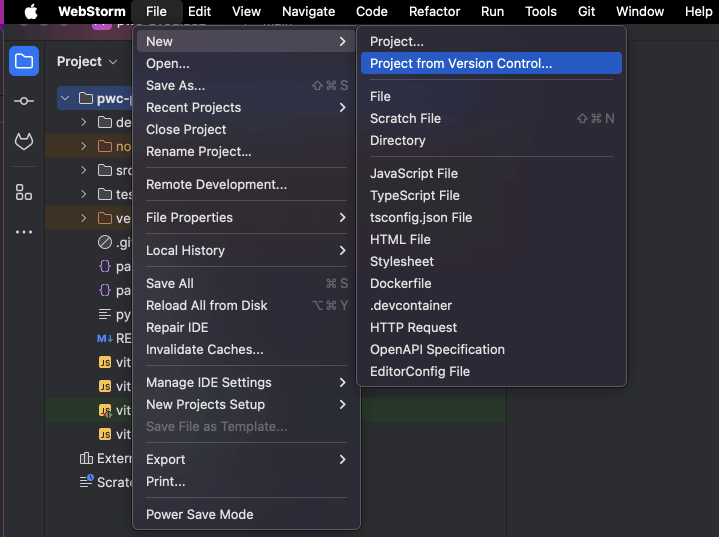Open the Structure tool window icon

[x=24, y=192]
